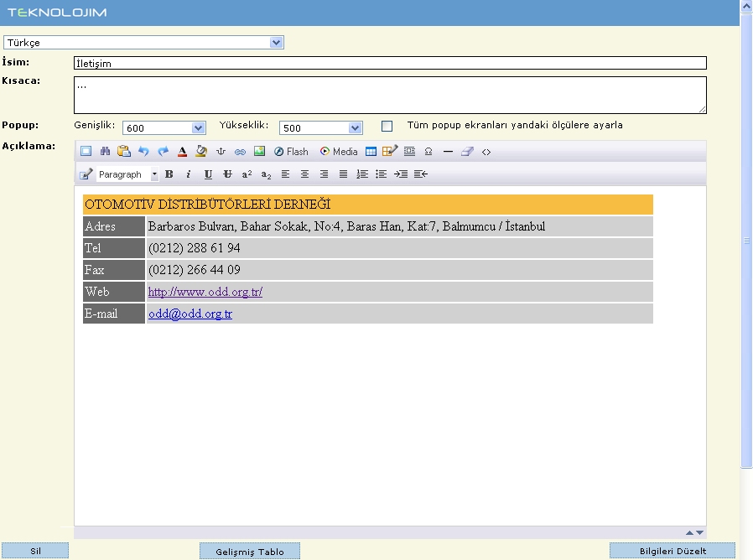Redo the last undone edit

164,151
